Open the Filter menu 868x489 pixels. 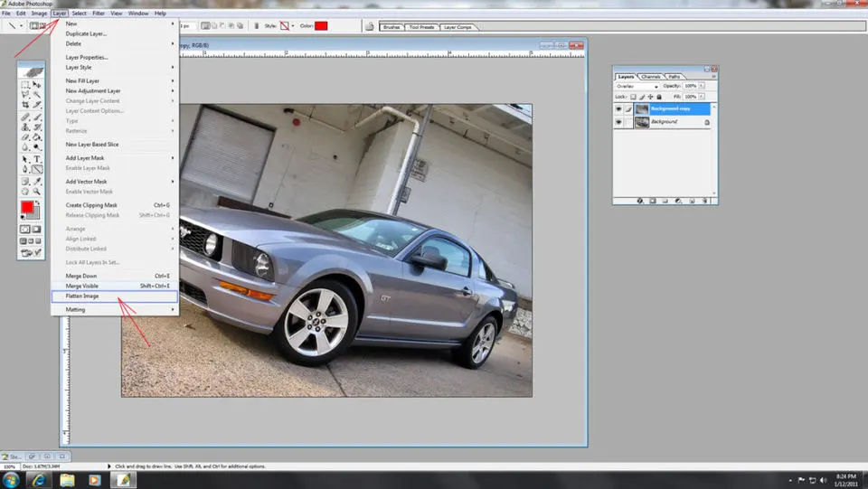click(x=99, y=14)
